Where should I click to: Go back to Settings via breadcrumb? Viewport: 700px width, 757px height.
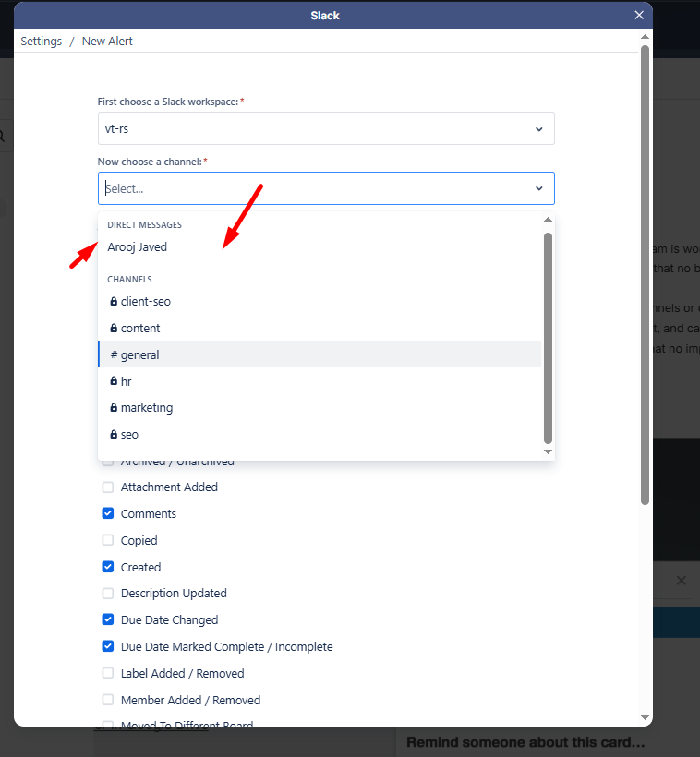[x=41, y=41]
